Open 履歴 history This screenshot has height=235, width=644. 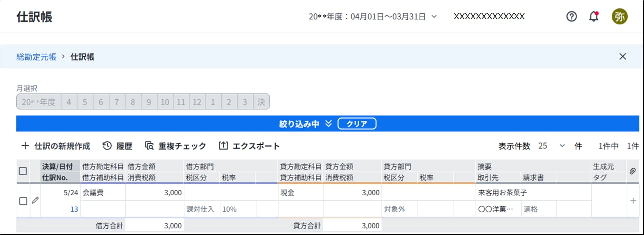[x=117, y=146]
